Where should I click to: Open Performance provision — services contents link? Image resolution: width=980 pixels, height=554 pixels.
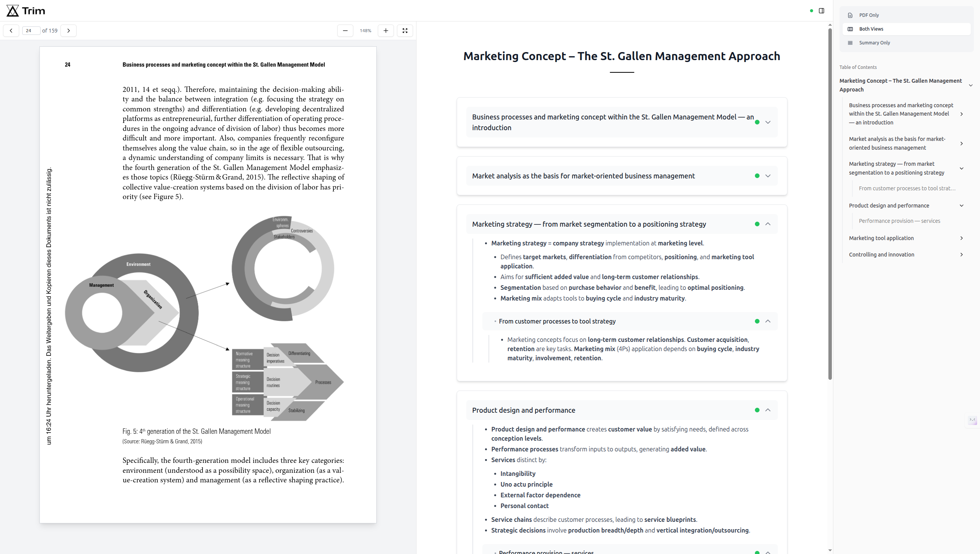click(x=899, y=221)
